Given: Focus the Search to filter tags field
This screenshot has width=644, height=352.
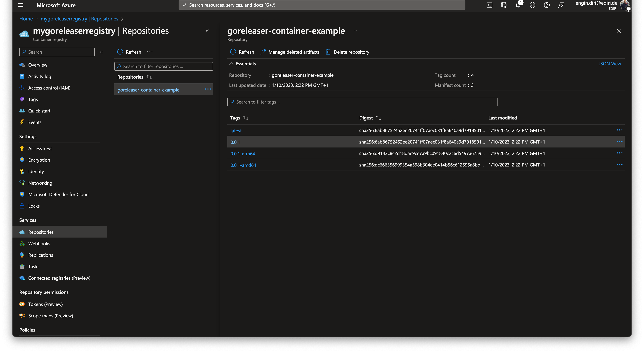Looking at the screenshot, I should point(362,102).
